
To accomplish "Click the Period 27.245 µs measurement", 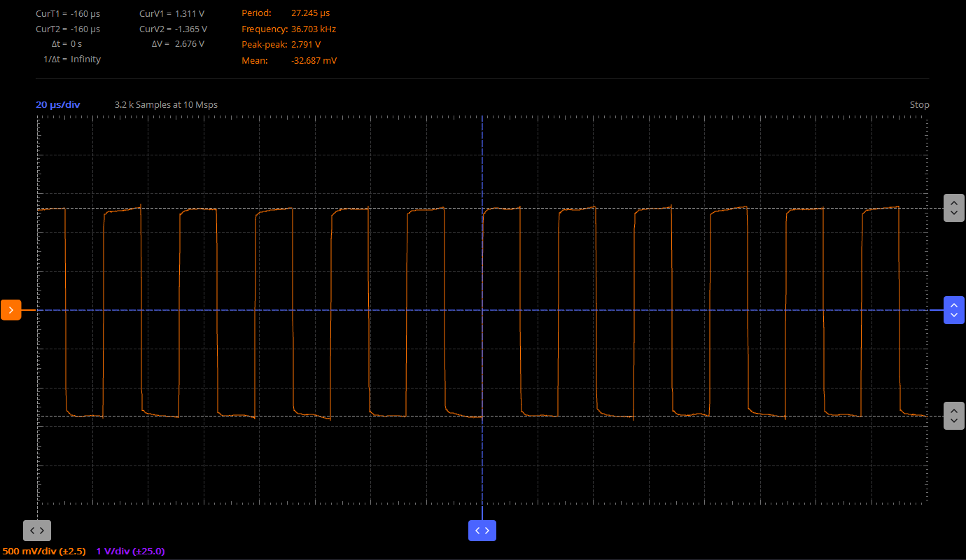I will pos(286,13).
